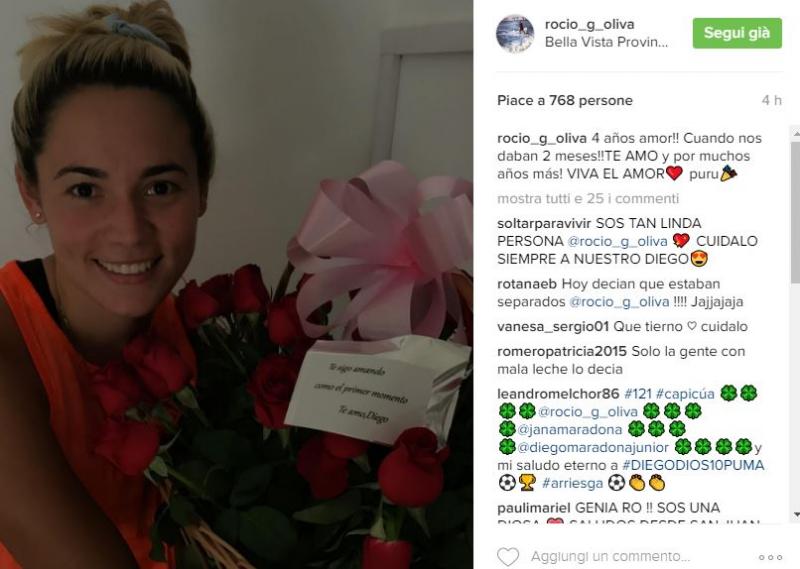Open the #capicúa hashtag
The image size is (800, 569).
[685, 393]
